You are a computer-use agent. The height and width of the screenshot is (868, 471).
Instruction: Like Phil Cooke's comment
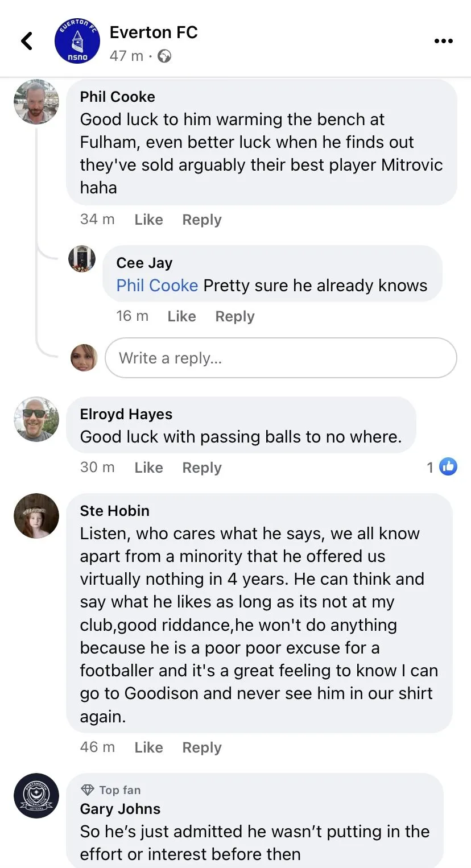click(148, 220)
